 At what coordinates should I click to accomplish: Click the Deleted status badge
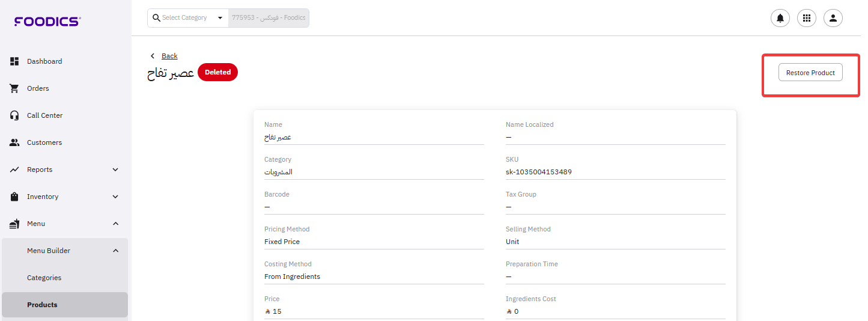pos(217,72)
